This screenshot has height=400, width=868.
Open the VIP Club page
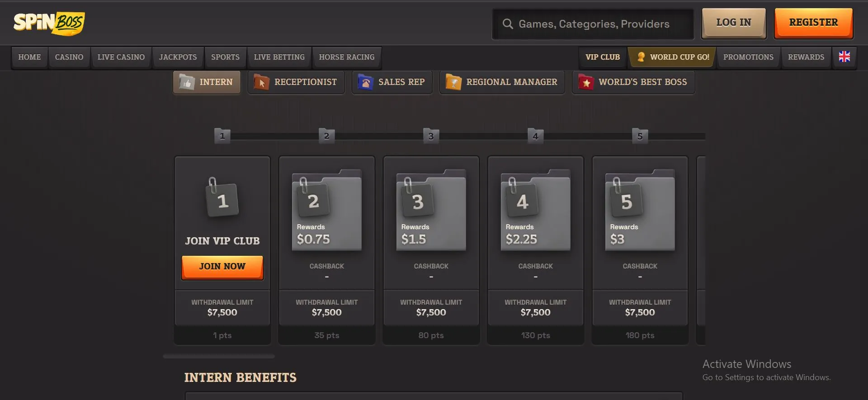click(x=603, y=57)
